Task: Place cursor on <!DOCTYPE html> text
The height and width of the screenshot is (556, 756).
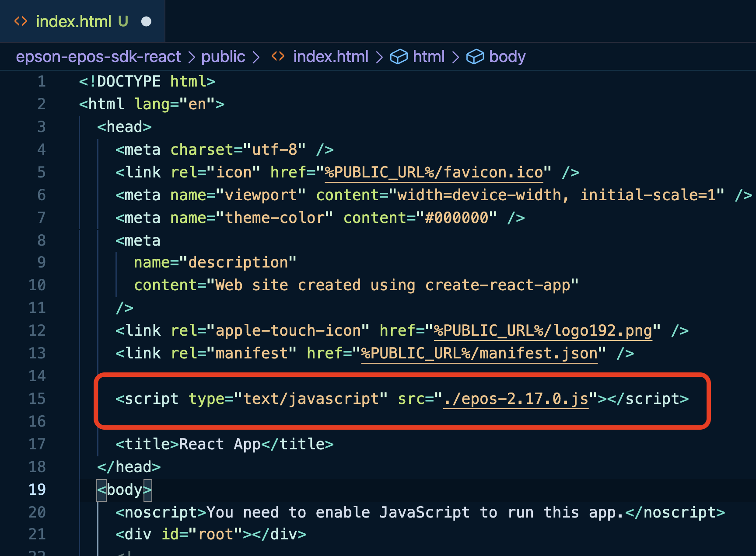Action: coord(147,81)
